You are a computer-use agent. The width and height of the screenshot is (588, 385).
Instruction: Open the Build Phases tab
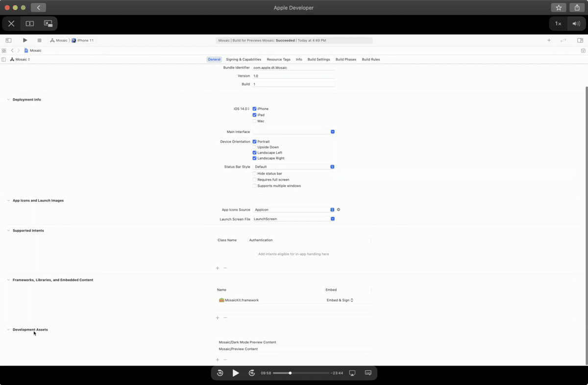click(x=346, y=59)
